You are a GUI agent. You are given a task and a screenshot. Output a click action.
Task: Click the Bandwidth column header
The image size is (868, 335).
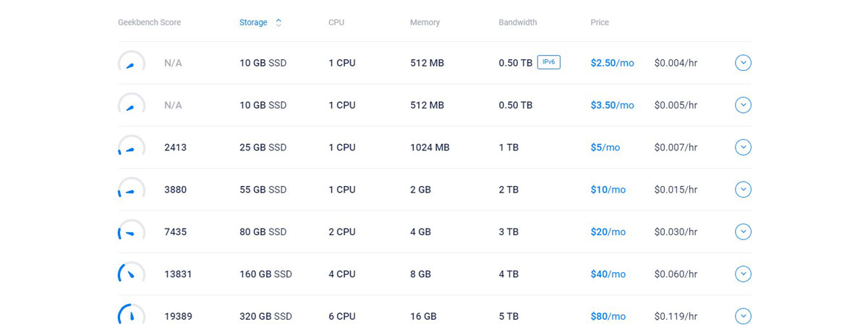[x=518, y=22]
